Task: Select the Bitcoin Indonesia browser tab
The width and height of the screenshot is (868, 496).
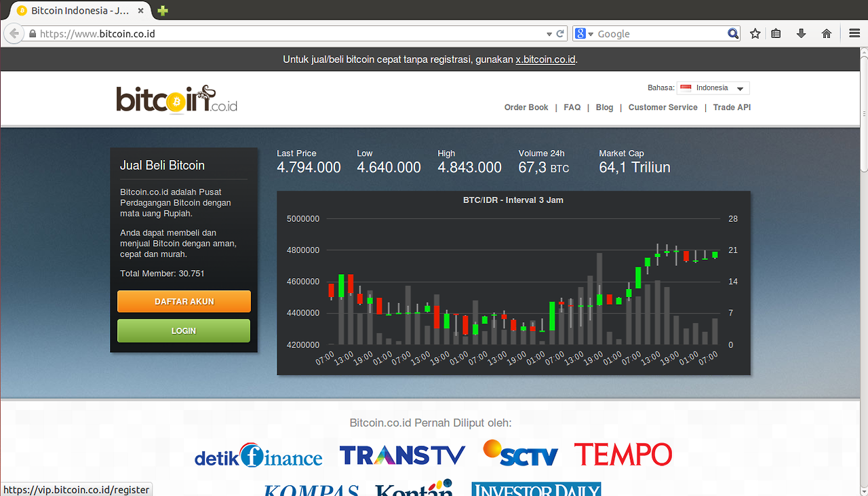Action: (81, 11)
